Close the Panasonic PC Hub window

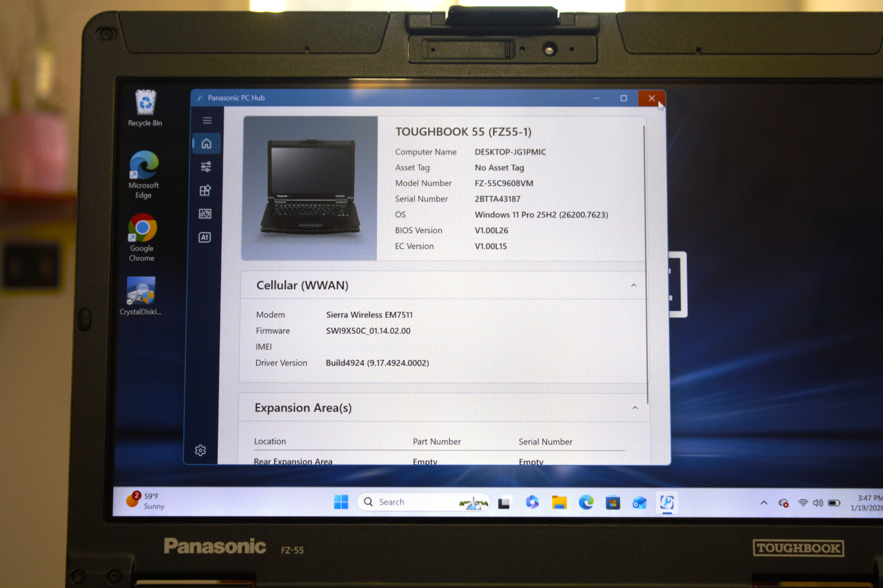[652, 98]
